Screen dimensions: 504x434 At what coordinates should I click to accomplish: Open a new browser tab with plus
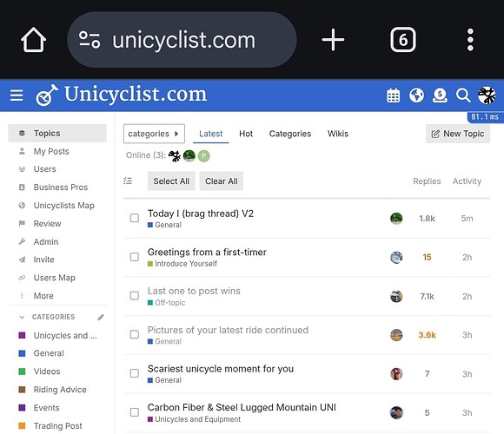[333, 40]
